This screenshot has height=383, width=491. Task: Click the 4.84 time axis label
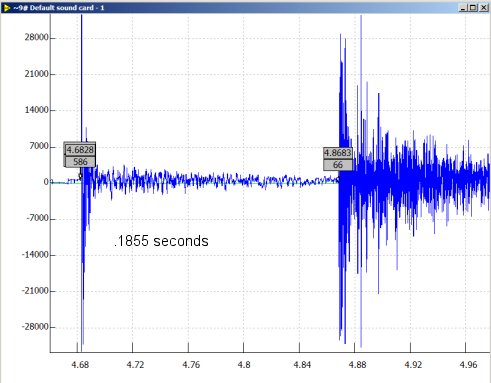[302, 365]
